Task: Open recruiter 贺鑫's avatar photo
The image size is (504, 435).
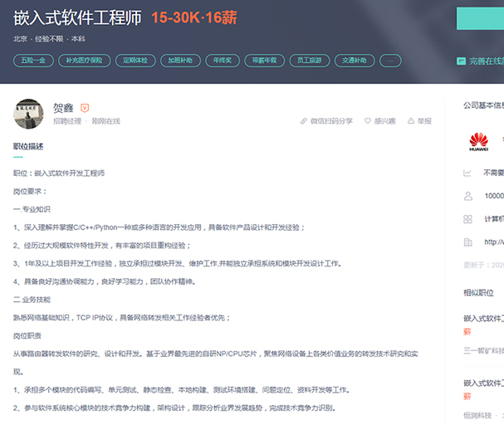Action: (x=29, y=116)
